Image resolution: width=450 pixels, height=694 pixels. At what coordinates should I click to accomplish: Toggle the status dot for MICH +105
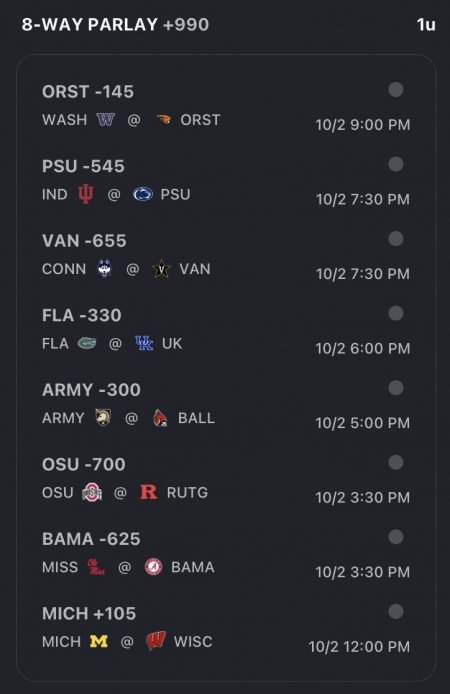(x=396, y=611)
